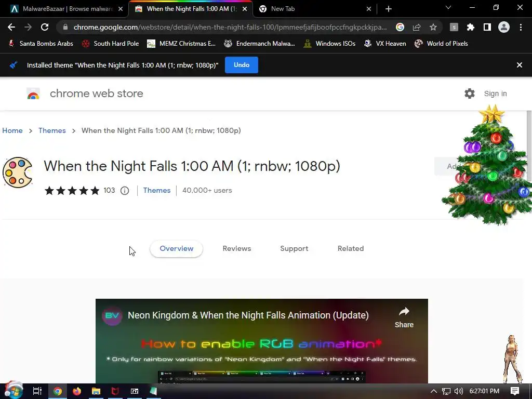Open MEMZ Christmas bookmark

[x=181, y=44]
